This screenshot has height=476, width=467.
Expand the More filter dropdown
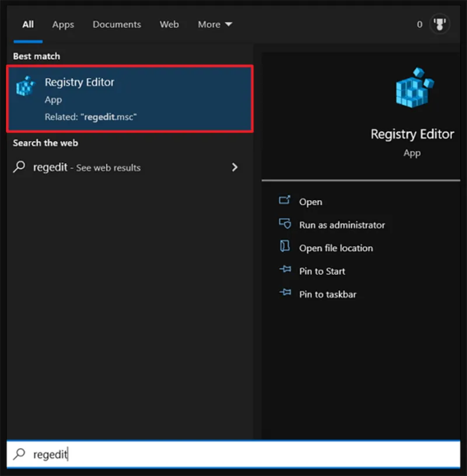215,24
